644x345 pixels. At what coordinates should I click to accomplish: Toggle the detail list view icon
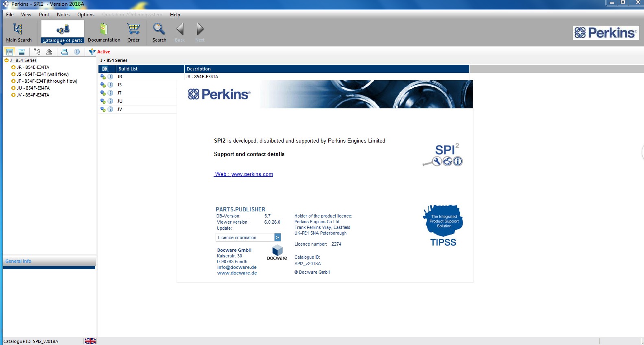pyautogui.click(x=10, y=52)
